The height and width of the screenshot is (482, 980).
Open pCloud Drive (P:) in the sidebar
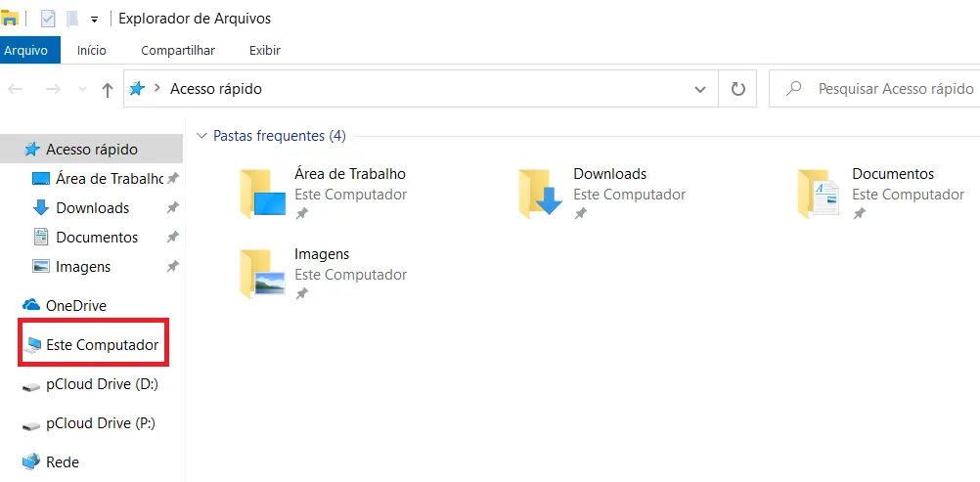coord(101,424)
